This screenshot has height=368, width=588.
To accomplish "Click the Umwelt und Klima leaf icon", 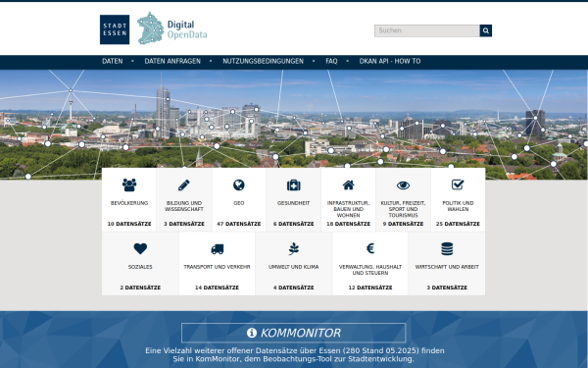I will coord(294,248).
